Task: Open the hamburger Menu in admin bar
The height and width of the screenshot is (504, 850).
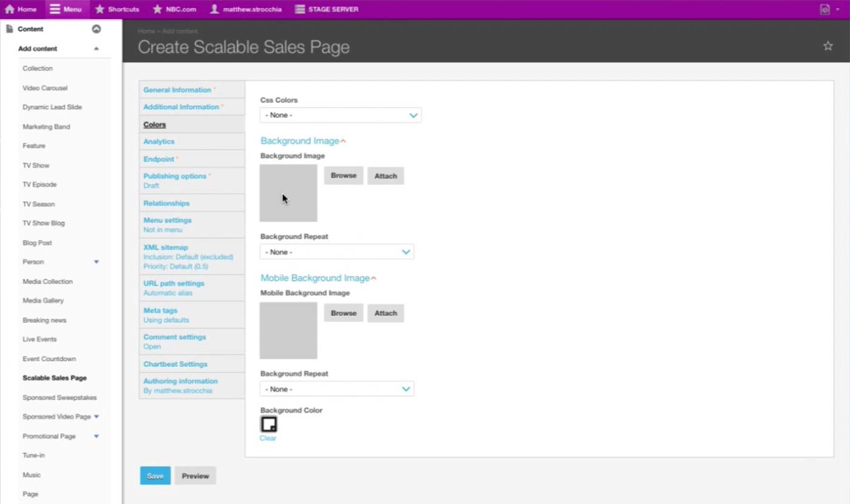Action: point(55,9)
